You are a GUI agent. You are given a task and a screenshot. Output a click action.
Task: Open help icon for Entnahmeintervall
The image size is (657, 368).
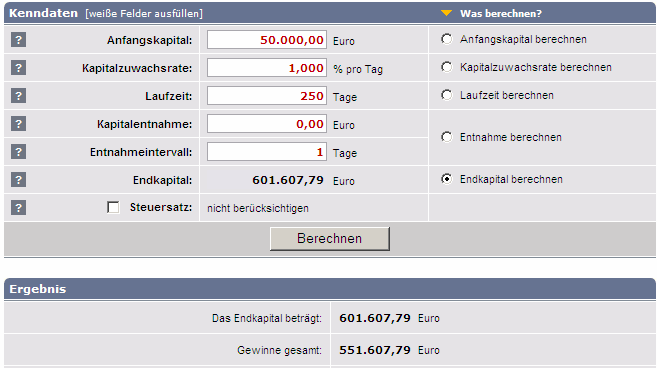(x=18, y=152)
